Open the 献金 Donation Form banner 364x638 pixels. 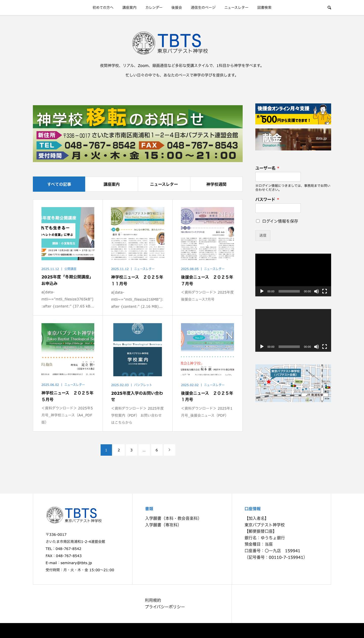[293, 139]
